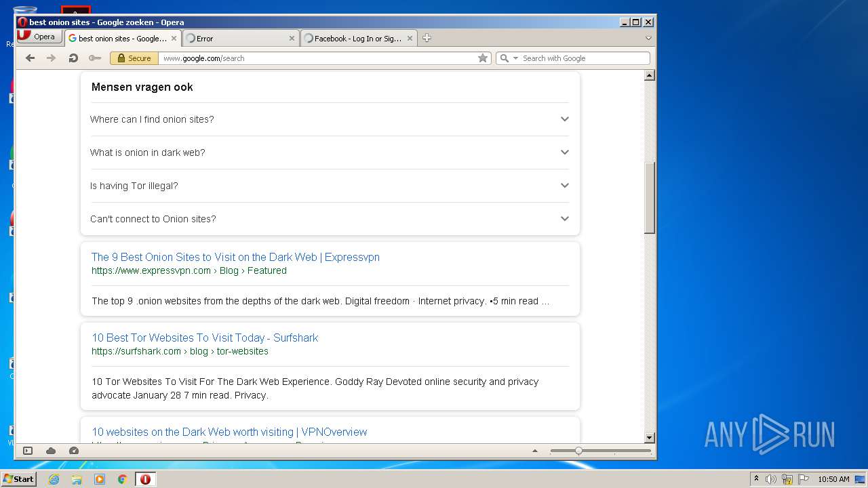The width and height of the screenshot is (868, 488).
Task: Open the Opera main menu button
Action: point(39,37)
